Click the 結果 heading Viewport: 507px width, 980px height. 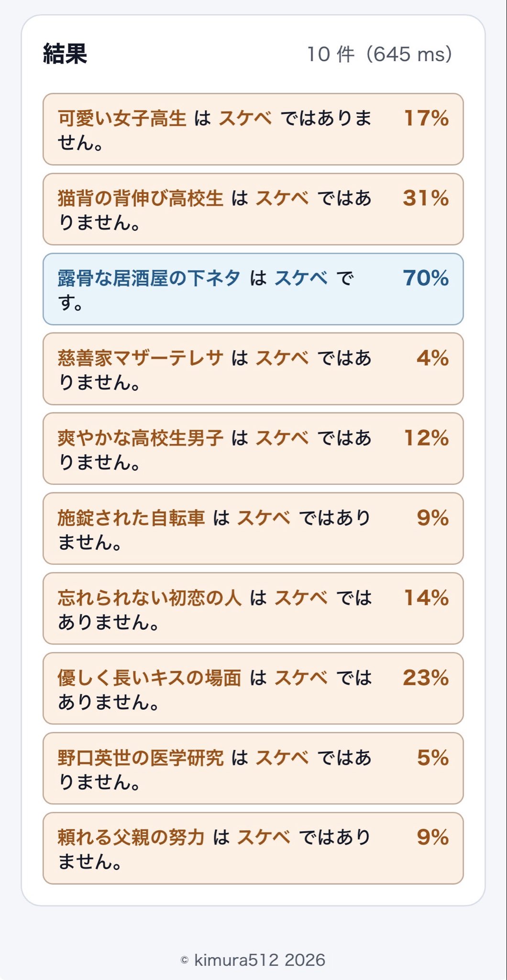point(65,54)
